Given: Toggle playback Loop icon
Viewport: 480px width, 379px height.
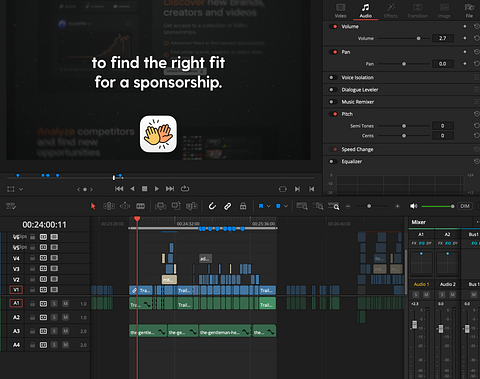Looking at the screenshot, I should [185, 189].
